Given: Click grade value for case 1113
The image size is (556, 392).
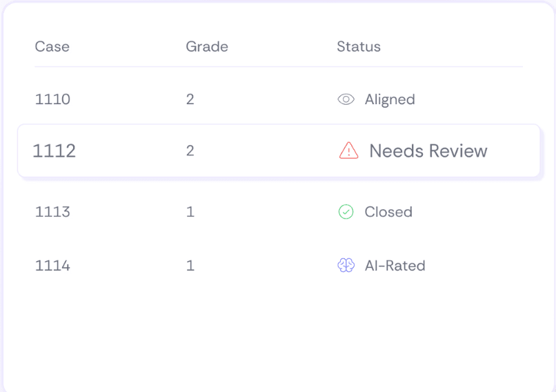Looking at the screenshot, I should coord(190,212).
